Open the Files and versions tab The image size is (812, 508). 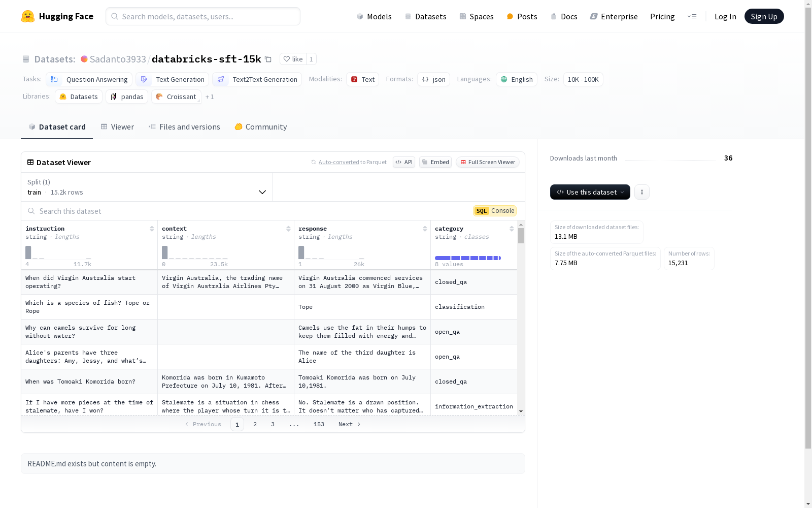point(184,127)
